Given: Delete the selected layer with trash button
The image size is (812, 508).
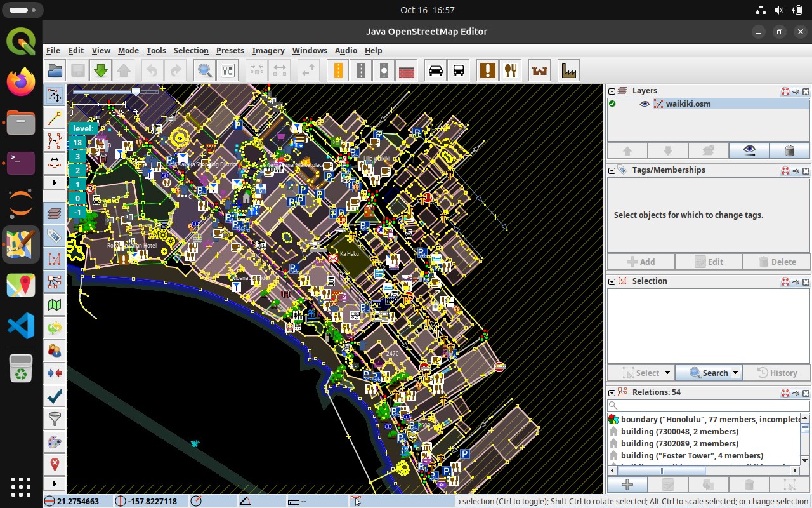Looking at the screenshot, I should pos(790,150).
